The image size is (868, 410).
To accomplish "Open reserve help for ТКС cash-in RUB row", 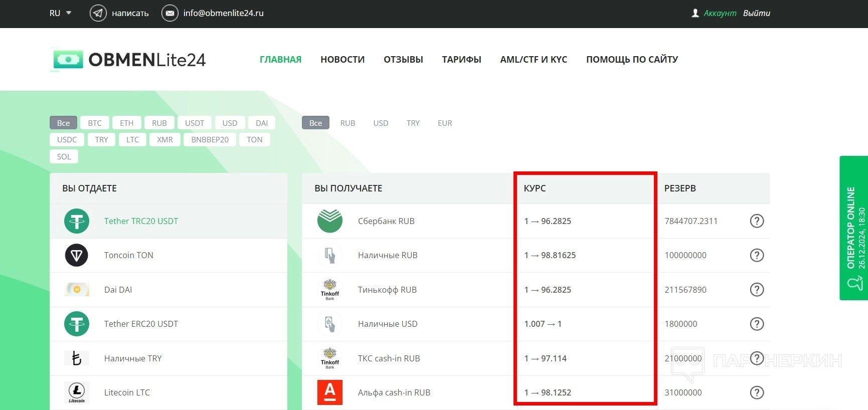I will point(757,358).
